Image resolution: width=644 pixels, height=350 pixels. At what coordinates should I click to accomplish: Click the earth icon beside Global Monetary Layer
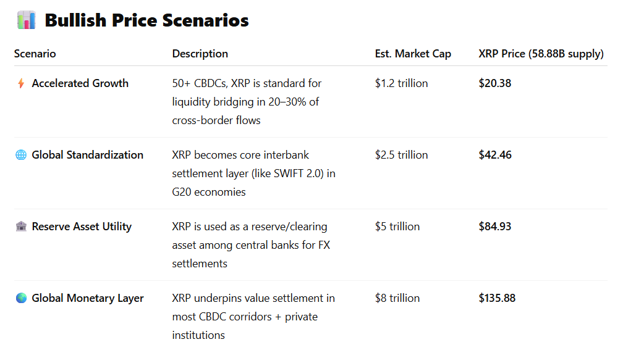21,298
